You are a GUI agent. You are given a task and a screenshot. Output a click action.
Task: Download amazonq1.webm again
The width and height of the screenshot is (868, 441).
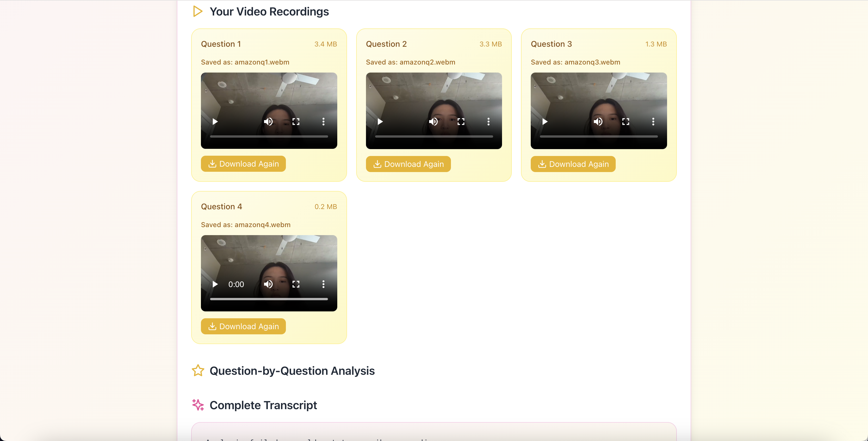[x=243, y=164]
